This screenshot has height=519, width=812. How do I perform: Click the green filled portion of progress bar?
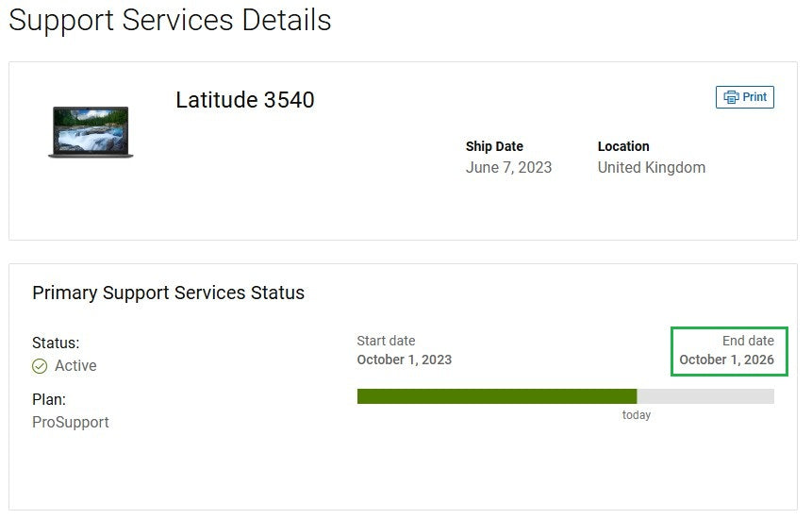tap(496, 396)
